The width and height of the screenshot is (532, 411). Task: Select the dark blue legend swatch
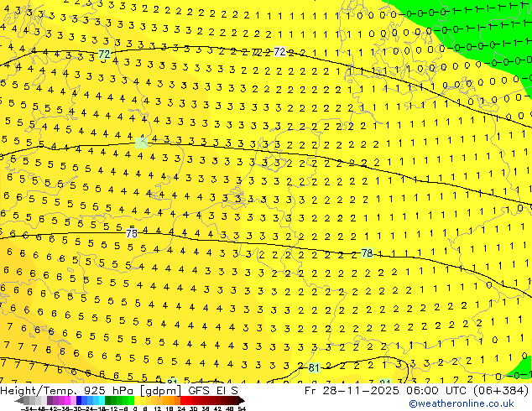click(x=79, y=400)
